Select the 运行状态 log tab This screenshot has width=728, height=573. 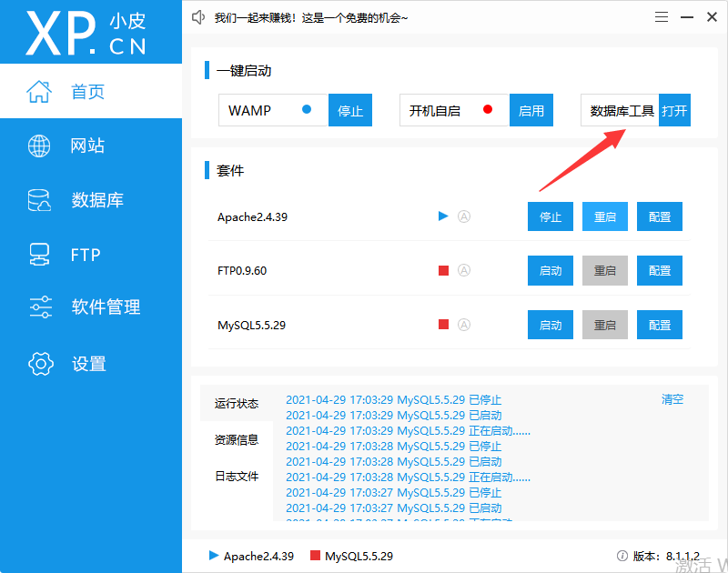(x=237, y=403)
